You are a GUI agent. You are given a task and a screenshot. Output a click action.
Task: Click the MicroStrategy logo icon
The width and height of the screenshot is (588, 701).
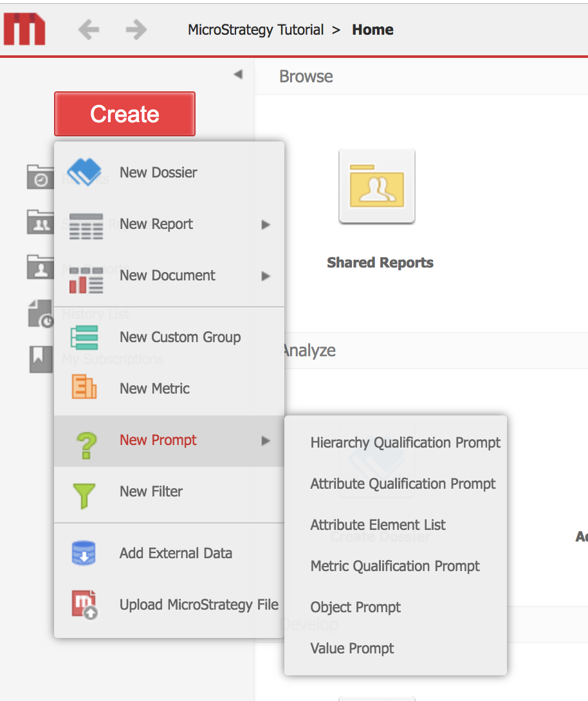click(x=24, y=29)
